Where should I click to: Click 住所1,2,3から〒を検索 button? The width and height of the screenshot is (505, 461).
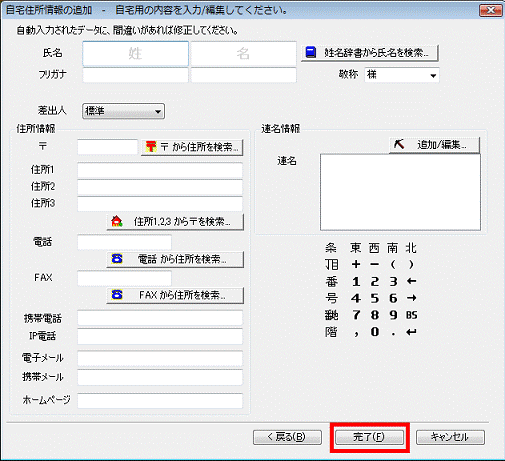175,222
